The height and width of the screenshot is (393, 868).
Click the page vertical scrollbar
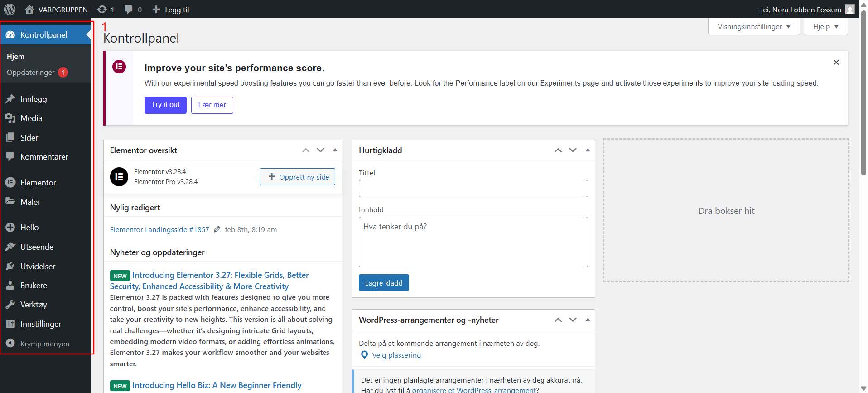coord(863,93)
